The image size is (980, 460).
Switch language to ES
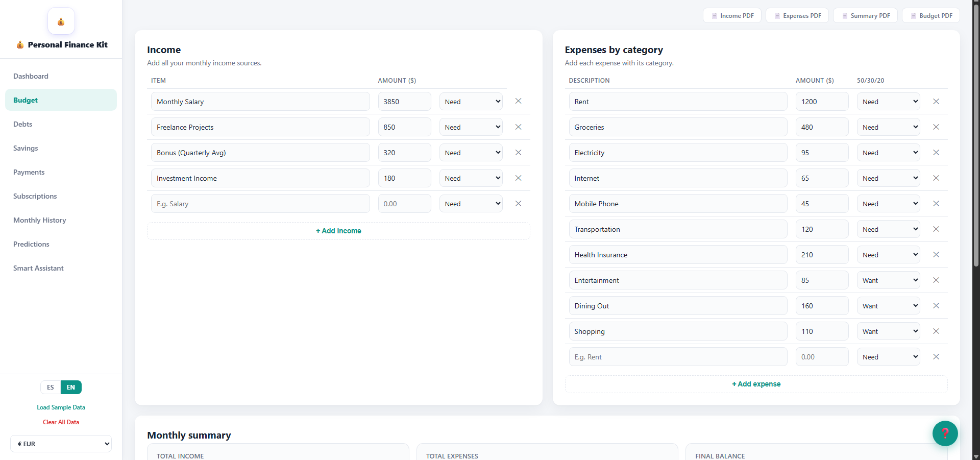[51, 387]
